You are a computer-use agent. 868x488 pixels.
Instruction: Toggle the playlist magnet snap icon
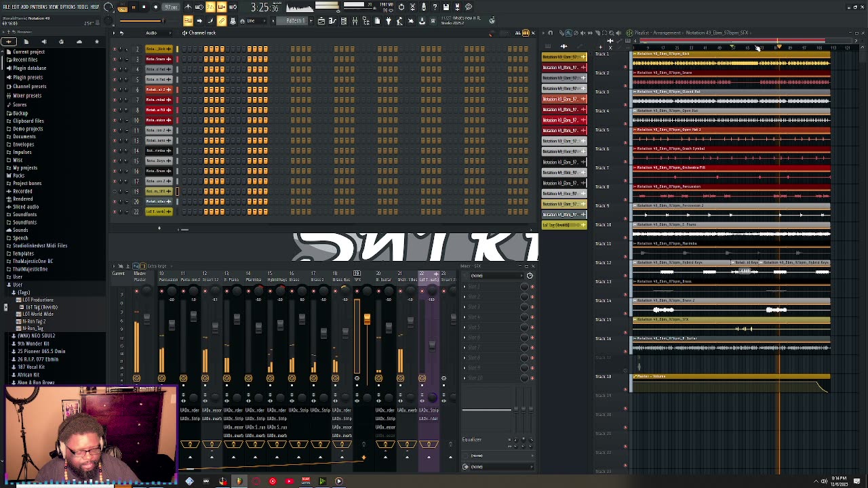coord(551,33)
